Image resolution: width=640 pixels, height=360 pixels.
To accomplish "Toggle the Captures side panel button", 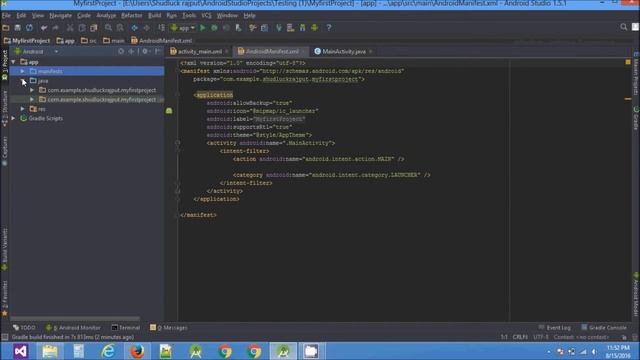I will click(x=5, y=151).
